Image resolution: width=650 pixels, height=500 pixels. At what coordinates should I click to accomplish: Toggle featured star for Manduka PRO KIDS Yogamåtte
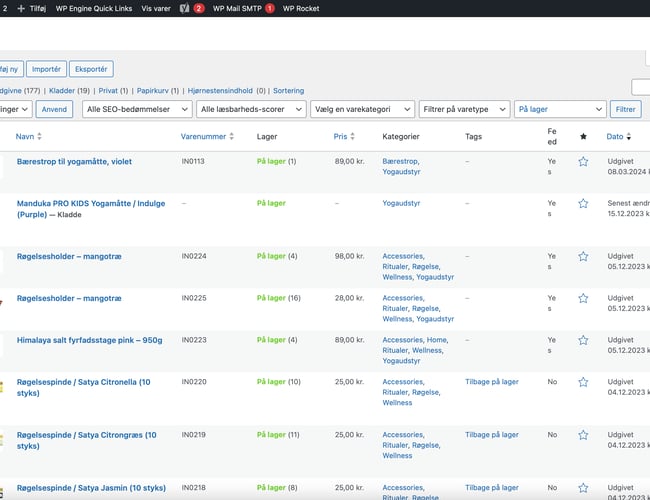(583, 203)
